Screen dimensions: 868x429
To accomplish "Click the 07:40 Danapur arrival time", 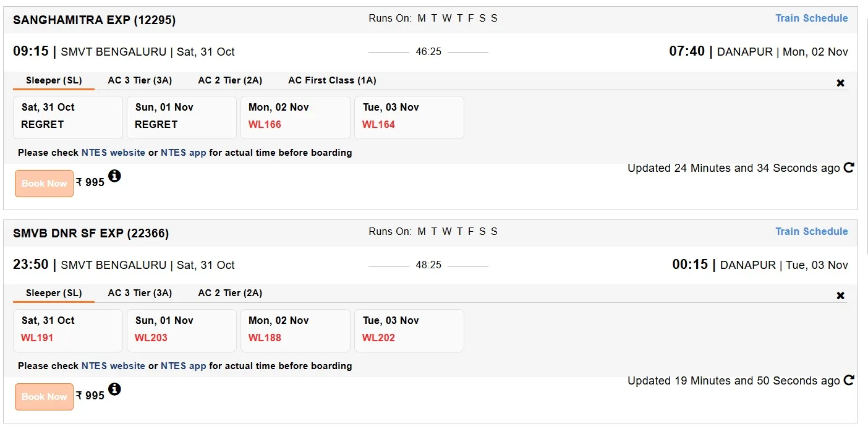I will (x=687, y=51).
